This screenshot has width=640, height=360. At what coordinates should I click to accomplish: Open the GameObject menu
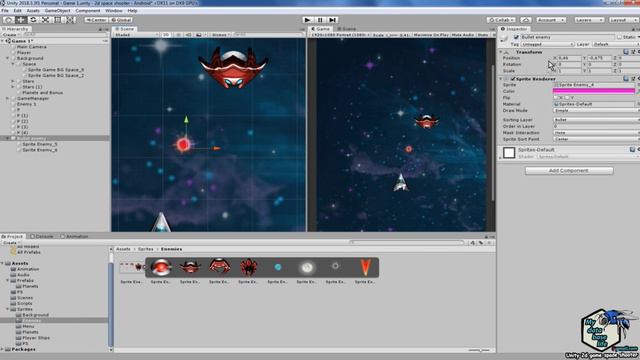(58, 11)
